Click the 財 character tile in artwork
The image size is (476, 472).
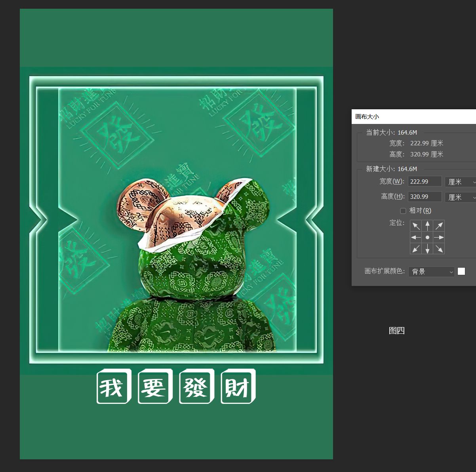238,386
